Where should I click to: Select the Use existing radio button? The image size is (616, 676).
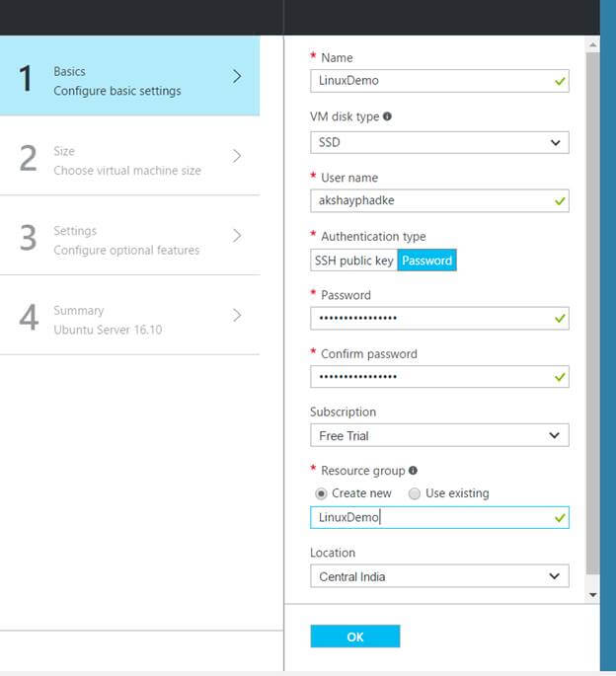(x=415, y=493)
